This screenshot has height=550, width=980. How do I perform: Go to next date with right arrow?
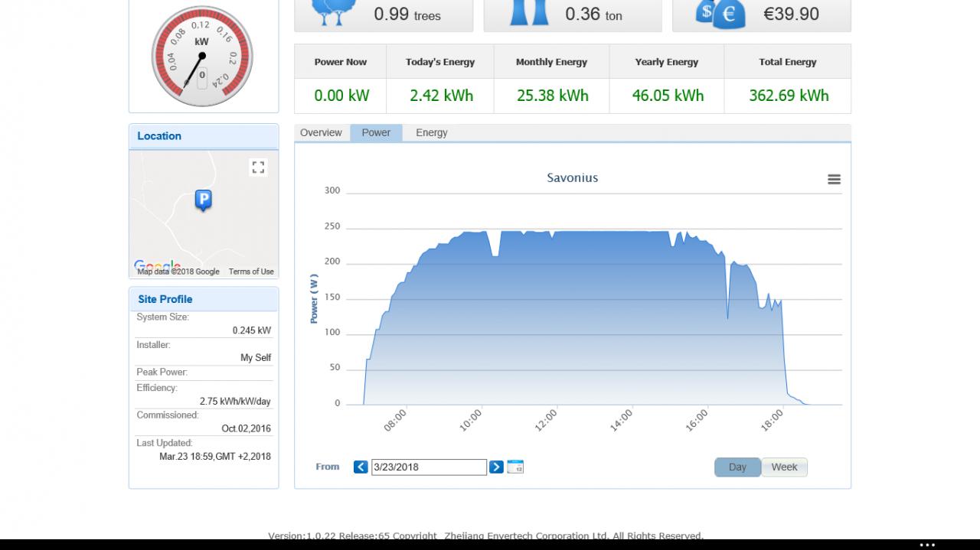[496, 467]
